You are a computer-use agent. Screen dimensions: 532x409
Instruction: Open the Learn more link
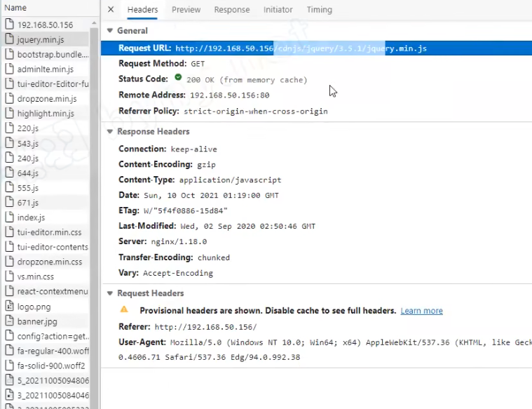(x=421, y=311)
